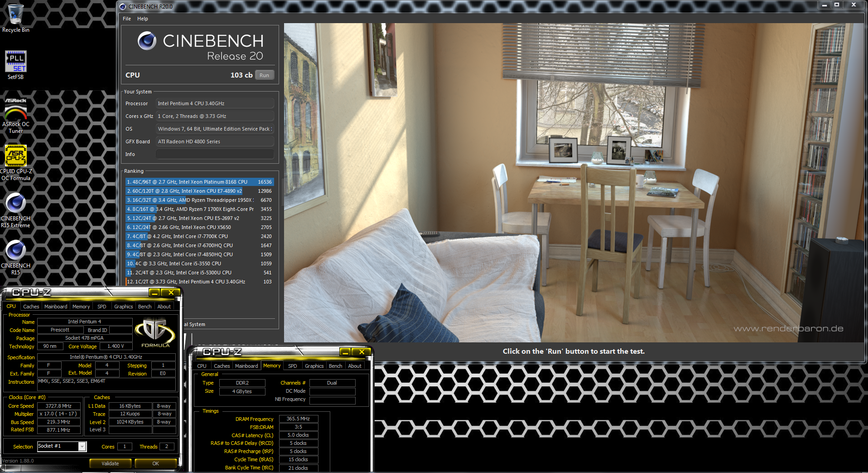
Task: Launch the SetFSB desktop icon
Action: (15, 65)
